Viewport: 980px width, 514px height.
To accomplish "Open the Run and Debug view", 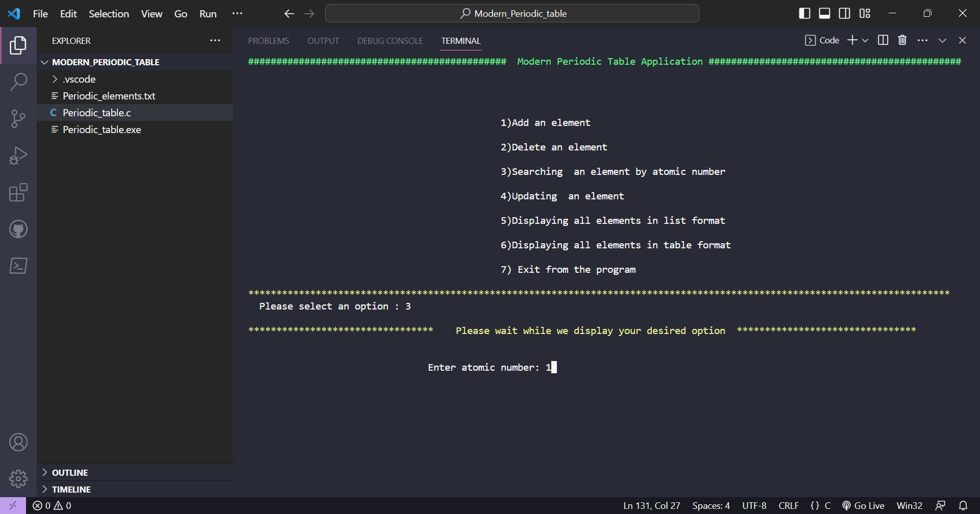I will click(x=18, y=155).
